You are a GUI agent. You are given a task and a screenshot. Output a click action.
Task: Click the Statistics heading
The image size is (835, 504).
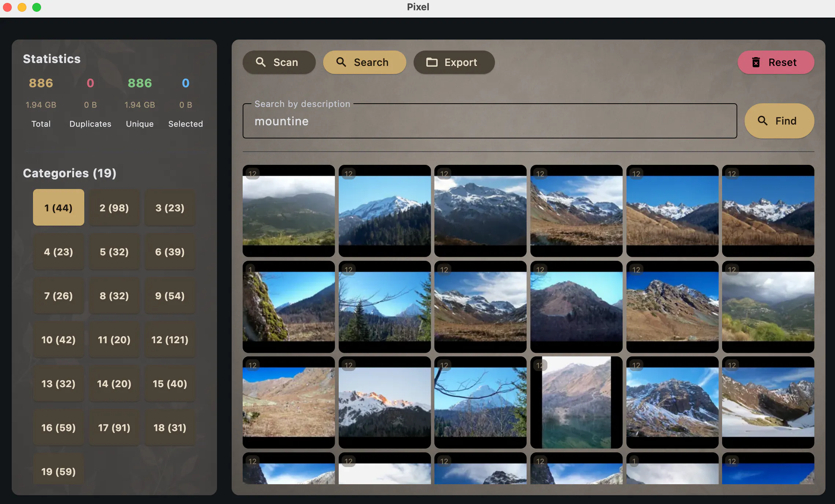point(52,59)
